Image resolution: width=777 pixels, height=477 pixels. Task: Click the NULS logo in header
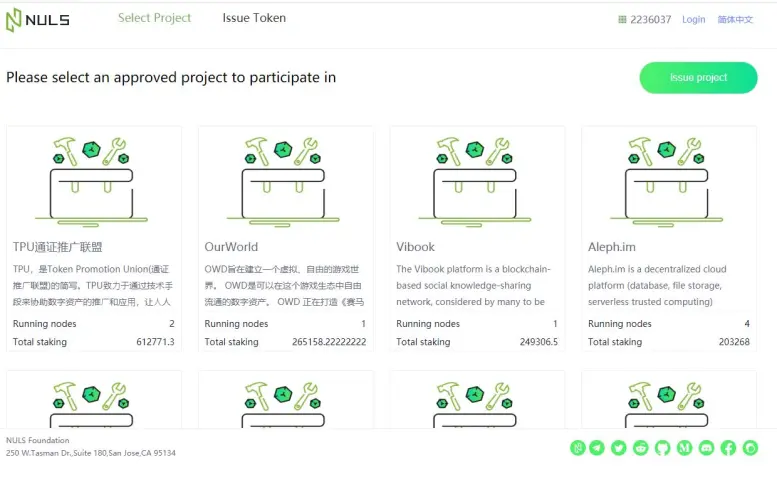[x=38, y=20]
